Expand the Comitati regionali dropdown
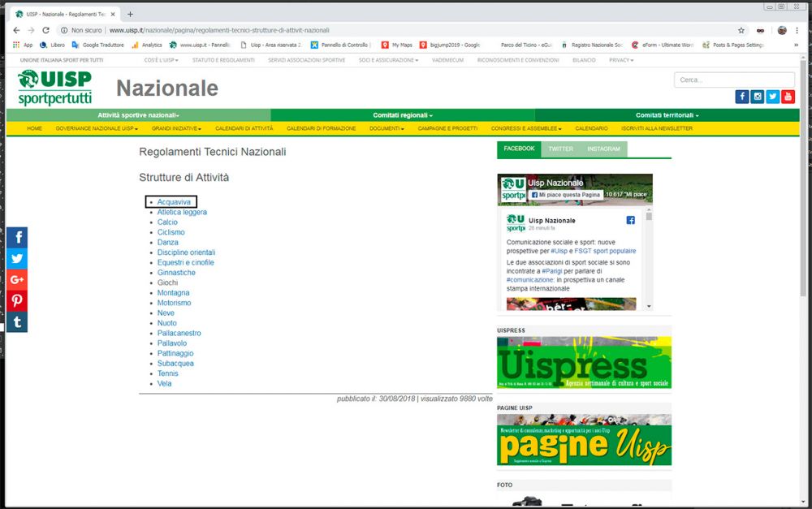 pos(403,115)
